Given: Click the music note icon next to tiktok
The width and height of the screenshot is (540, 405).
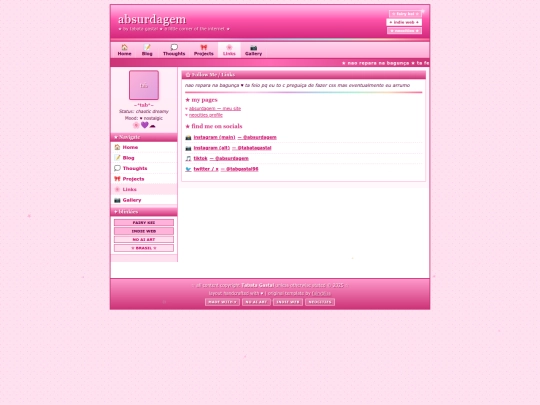Looking at the screenshot, I should pyautogui.click(x=188, y=158).
